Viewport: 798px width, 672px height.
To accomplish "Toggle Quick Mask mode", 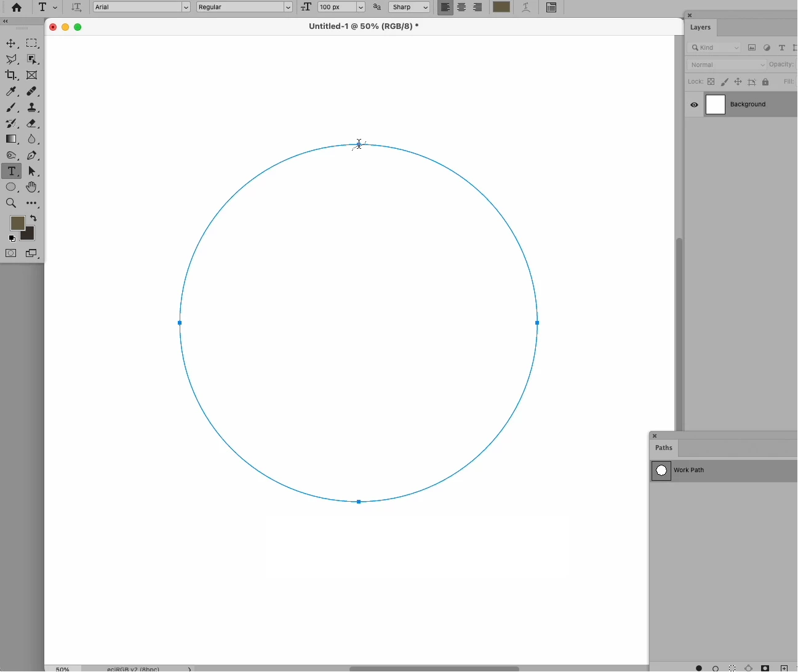I will coord(11,254).
